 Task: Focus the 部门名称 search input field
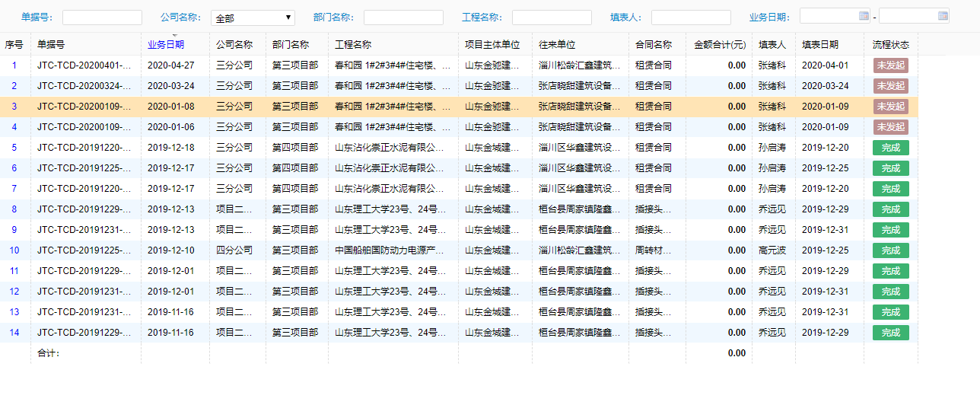(403, 18)
